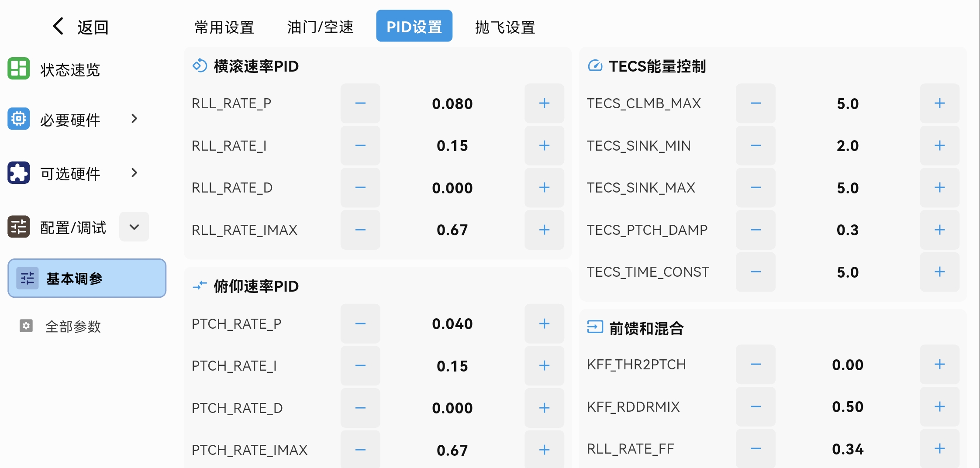Click the 配置/调试 sliders icon
The width and height of the screenshot is (980, 468).
coord(18,227)
